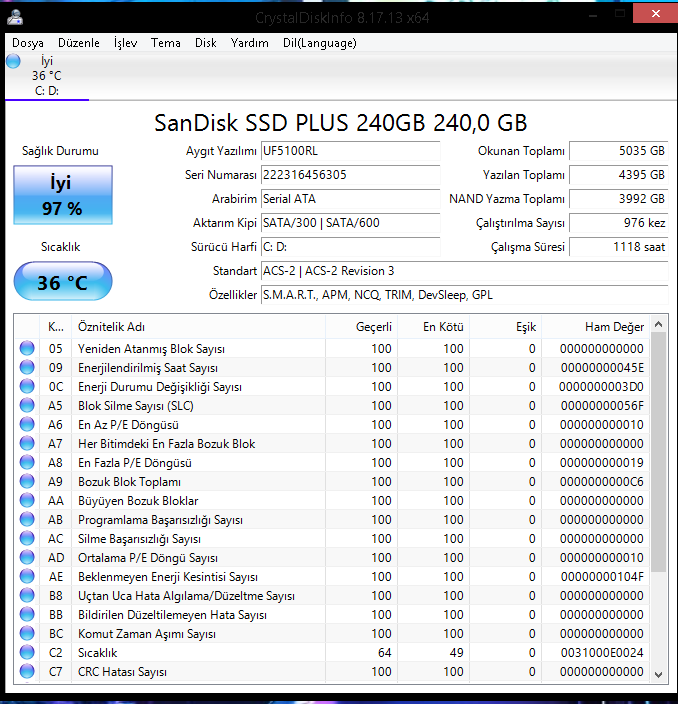Viewport: 678px width, 704px height.
Task: Click status orb for attribute AA
Action: point(27,500)
